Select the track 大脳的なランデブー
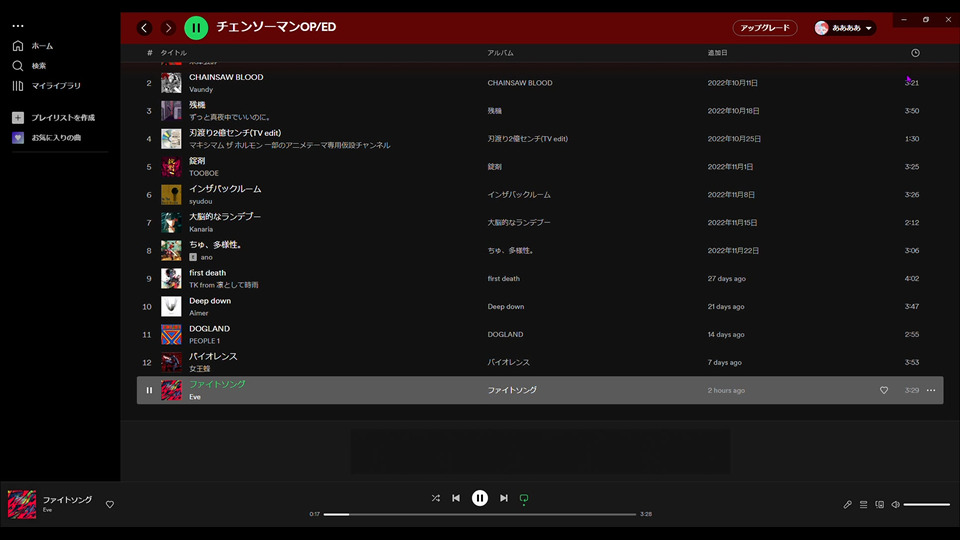 click(225, 217)
